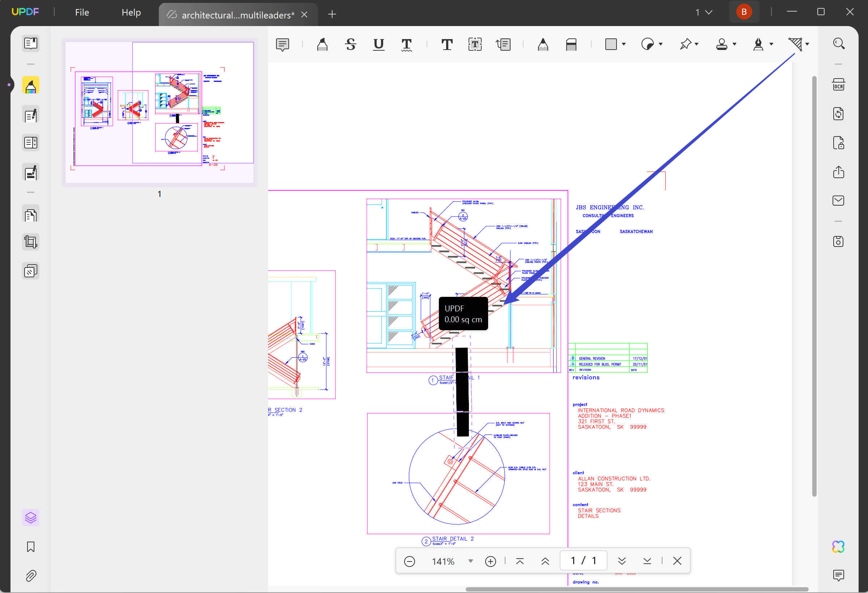Zoom in the document

click(490, 561)
